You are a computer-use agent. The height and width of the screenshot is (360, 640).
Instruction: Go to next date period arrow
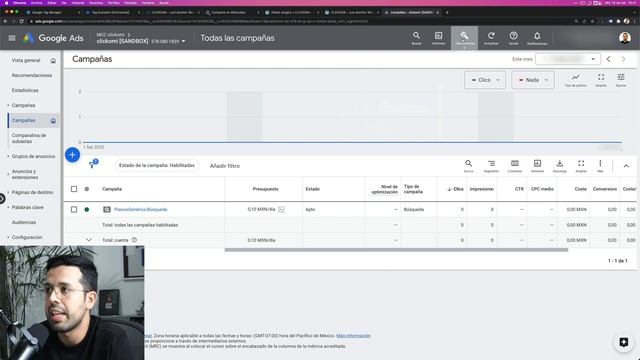(x=623, y=59)
